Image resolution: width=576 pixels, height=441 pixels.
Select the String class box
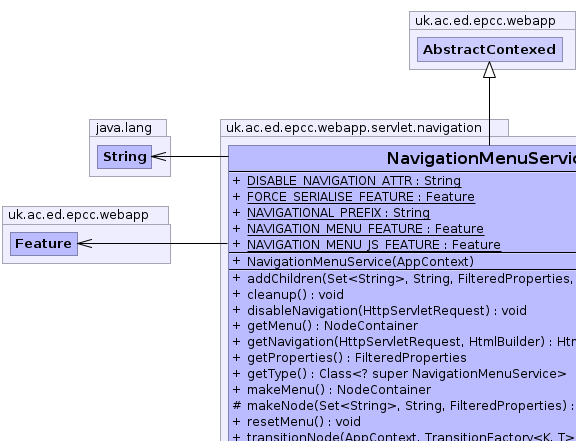(x=125, y=157)
